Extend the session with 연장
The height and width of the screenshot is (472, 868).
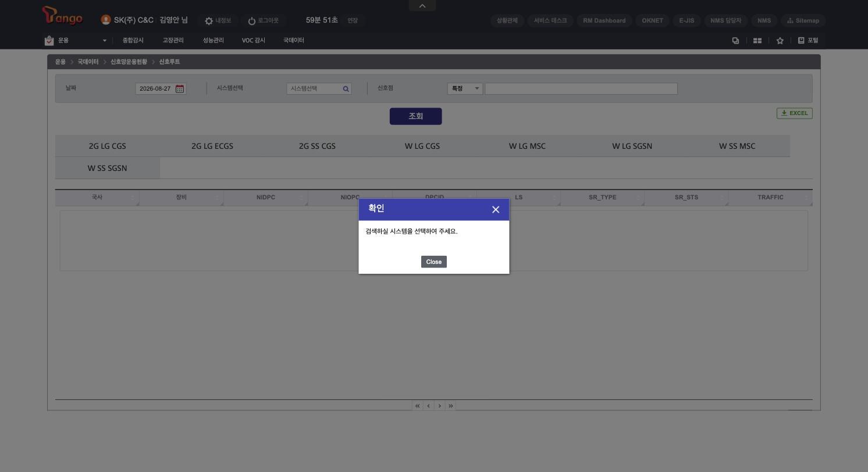(x=353, y=20)
